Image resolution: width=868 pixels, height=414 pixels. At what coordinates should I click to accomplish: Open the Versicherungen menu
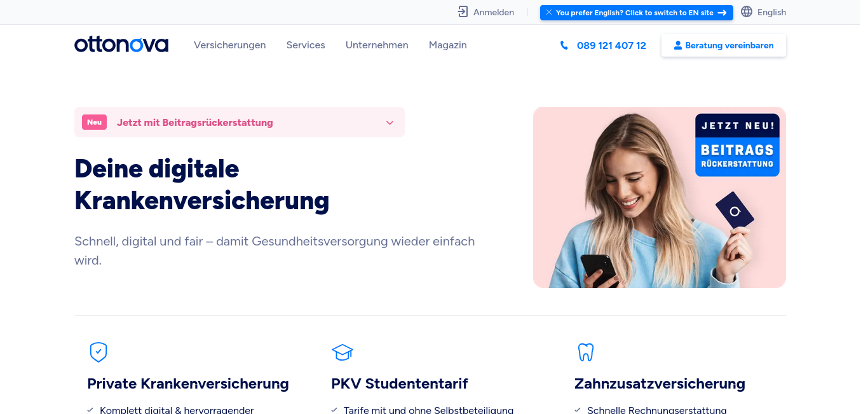click(x=230, y=45)
